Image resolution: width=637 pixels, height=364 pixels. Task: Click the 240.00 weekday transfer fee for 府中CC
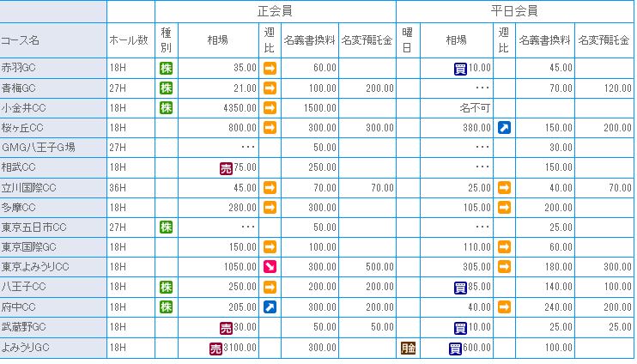(559, 307)
